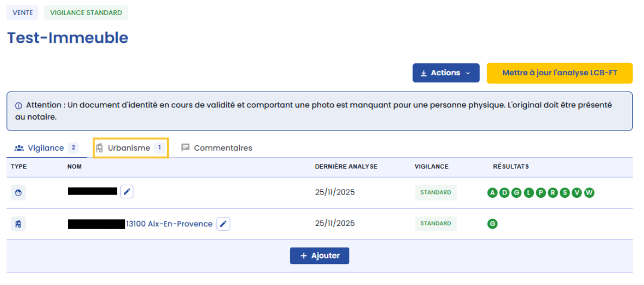Image resolution: width=644 pixels, height=285 pixels.
Task: Click the building type icon in second row
Action: pyautogui.click(x=18, y=224)
